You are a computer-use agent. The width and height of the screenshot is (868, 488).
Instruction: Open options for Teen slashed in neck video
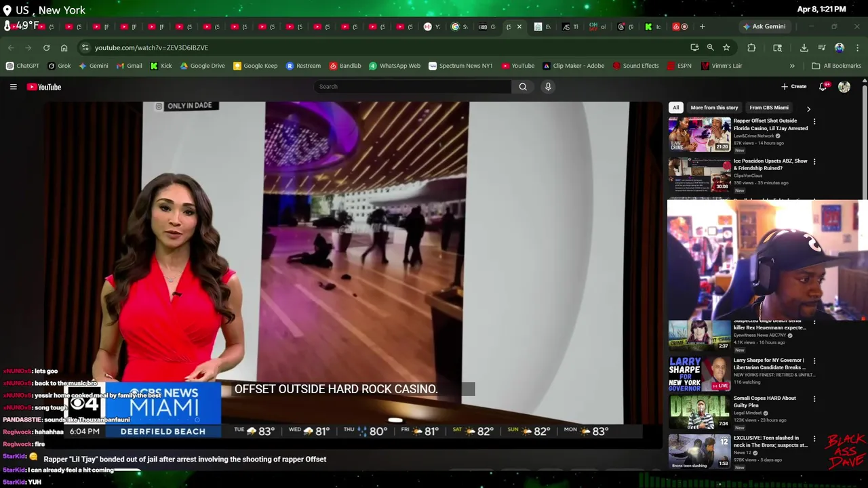814,439
